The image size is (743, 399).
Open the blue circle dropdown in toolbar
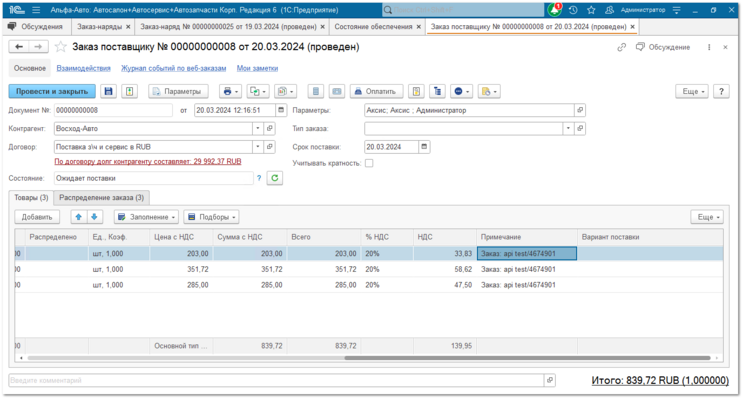pos(462,91)
